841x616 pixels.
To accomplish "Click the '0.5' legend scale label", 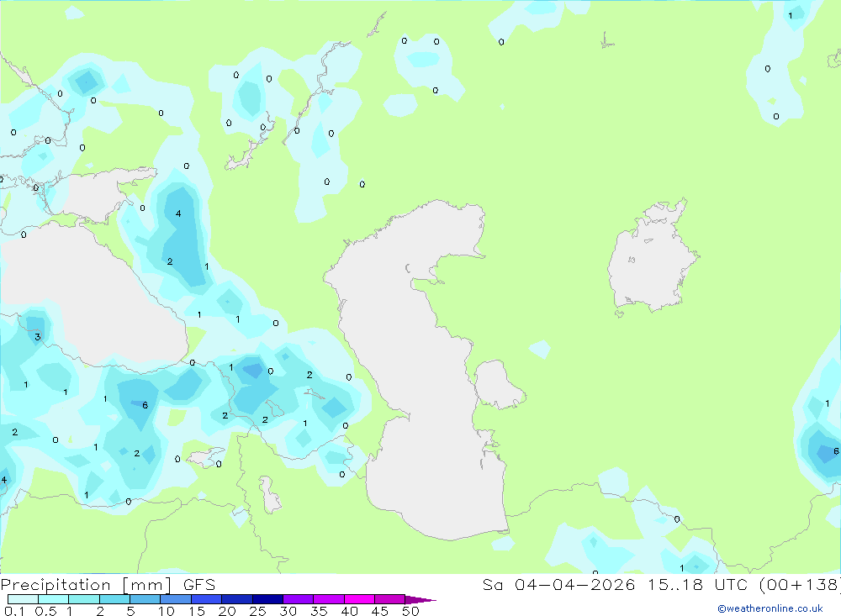I will tap(45, 611).
